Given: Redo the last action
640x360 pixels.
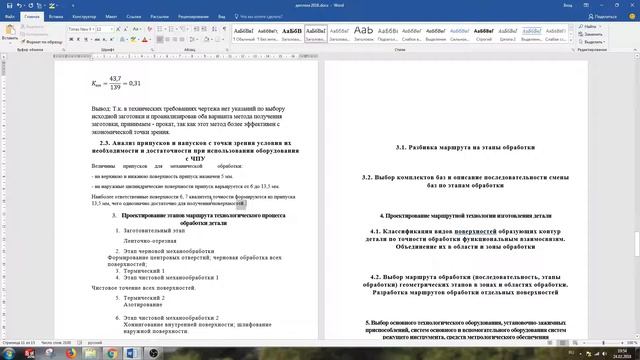Looking at the screenshot, I should [x=30, y=5].
